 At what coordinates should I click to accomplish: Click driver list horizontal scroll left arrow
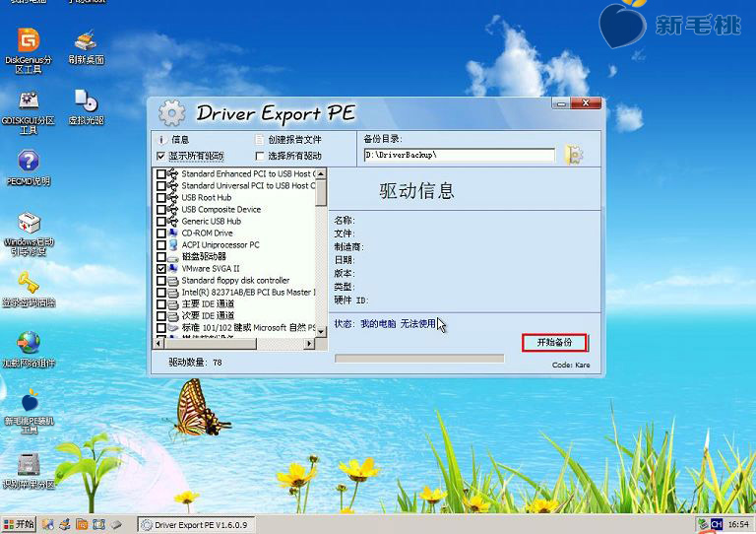[x=159, y=344]
